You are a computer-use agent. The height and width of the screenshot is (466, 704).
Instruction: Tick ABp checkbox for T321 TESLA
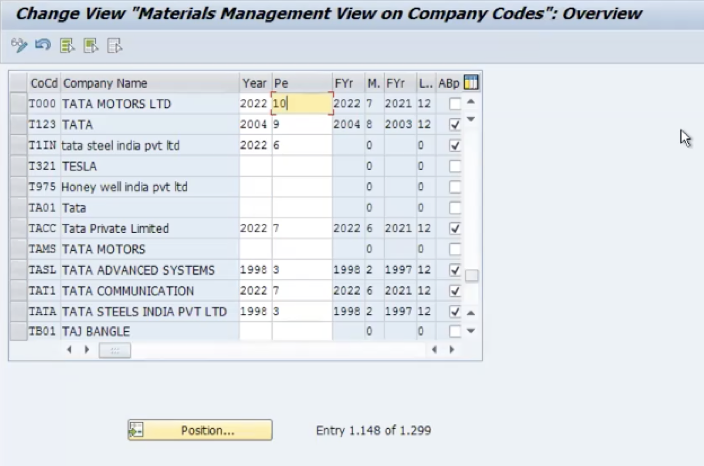coord(455,166)
